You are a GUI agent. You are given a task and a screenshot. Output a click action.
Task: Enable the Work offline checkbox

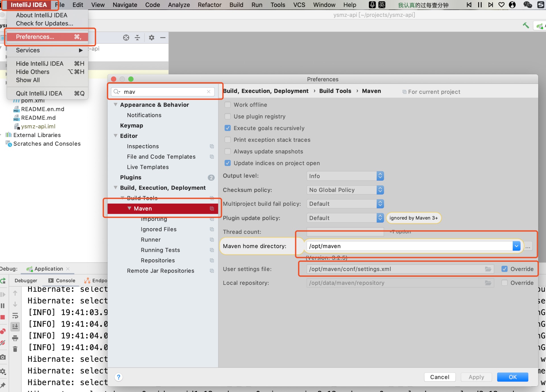point(227,105)
